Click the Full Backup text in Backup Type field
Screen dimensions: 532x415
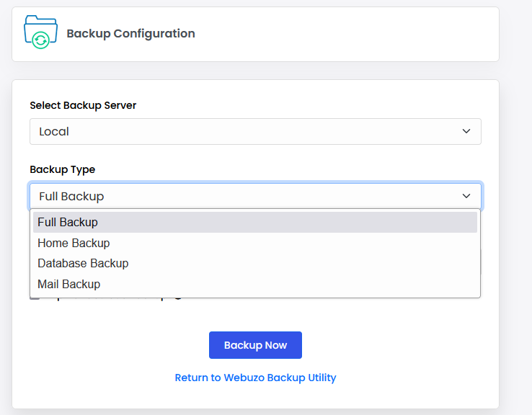[71, 196]
